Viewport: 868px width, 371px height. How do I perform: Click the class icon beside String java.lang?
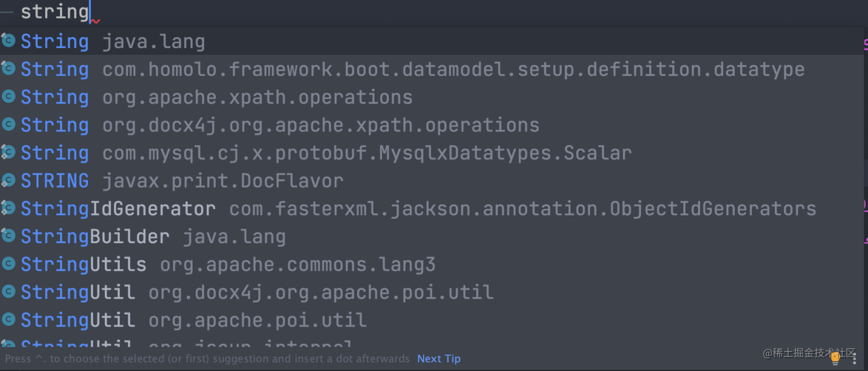(x=8, y=42)
